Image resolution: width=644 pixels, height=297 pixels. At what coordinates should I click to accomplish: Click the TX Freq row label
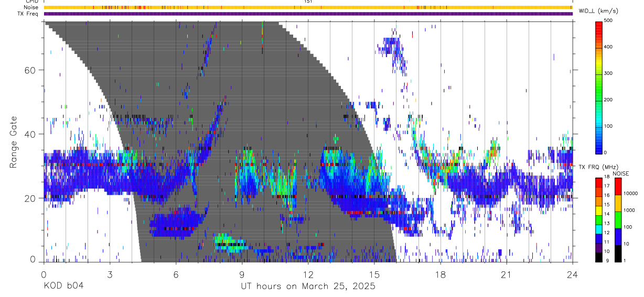click(28, 14)
